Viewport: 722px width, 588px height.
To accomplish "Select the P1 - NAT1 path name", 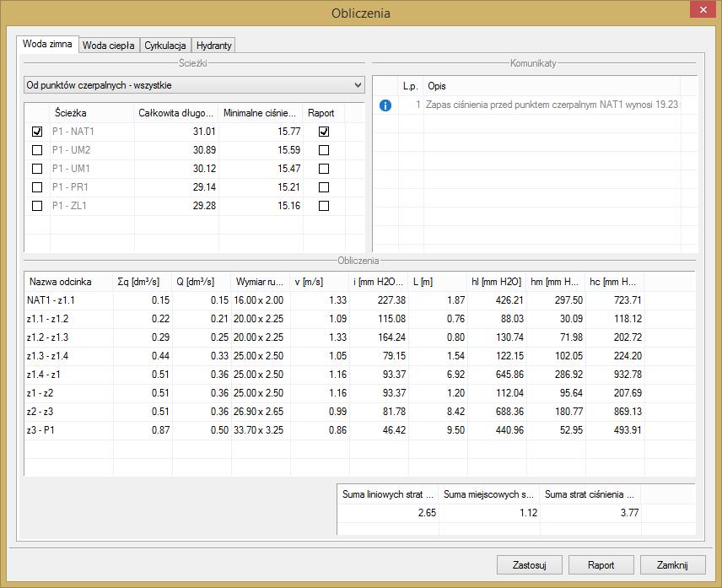I will [73, 132].
